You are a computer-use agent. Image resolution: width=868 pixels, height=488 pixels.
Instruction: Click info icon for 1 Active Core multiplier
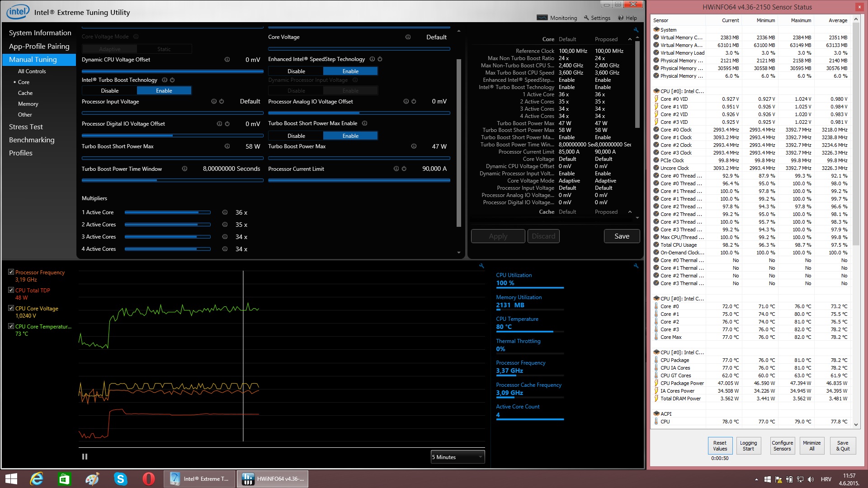click(x=225, y=212)
